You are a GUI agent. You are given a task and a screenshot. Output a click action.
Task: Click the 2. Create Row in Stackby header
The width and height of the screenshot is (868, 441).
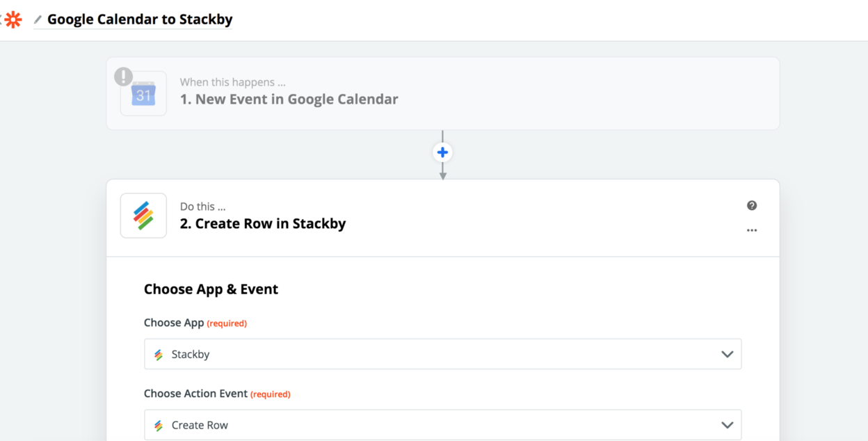click(x=263, y=224)
